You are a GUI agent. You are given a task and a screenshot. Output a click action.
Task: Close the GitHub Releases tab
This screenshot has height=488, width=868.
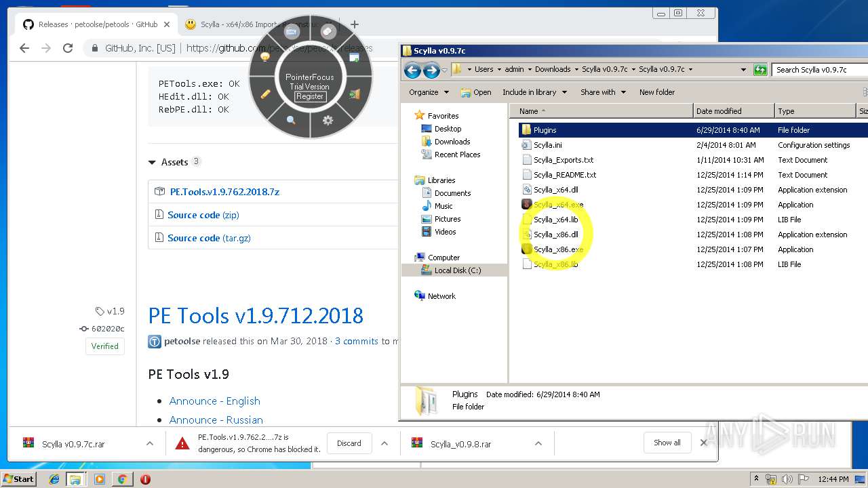[167, 24]
